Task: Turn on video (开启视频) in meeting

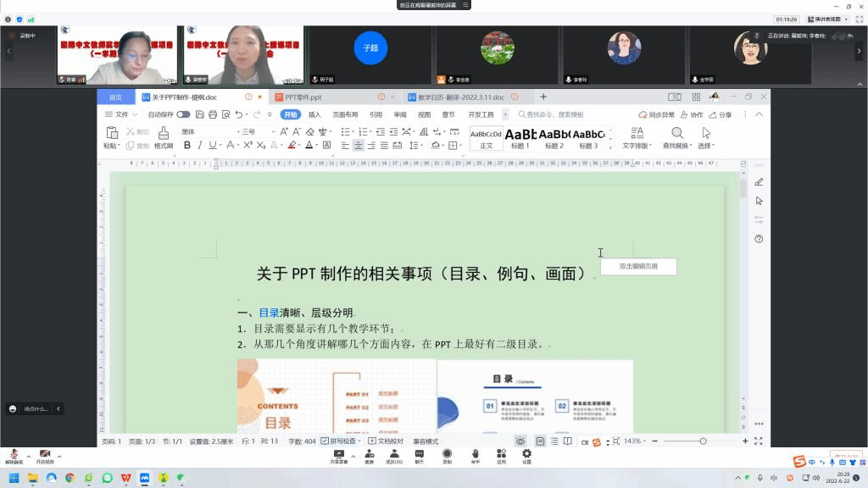Action: click(44, 455)
